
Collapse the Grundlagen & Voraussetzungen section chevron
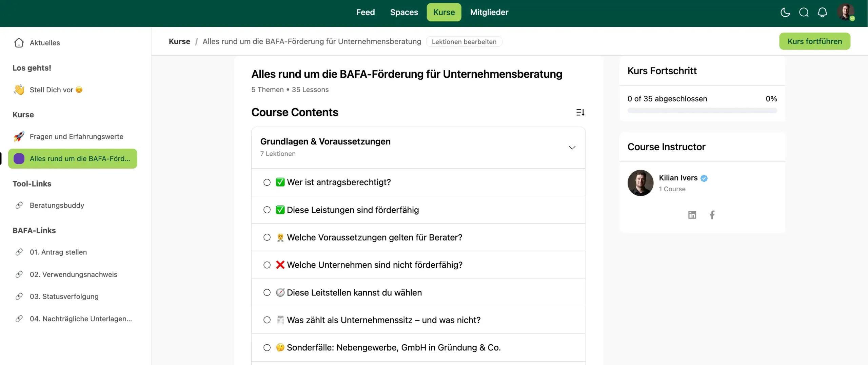[x=572, y=148]
